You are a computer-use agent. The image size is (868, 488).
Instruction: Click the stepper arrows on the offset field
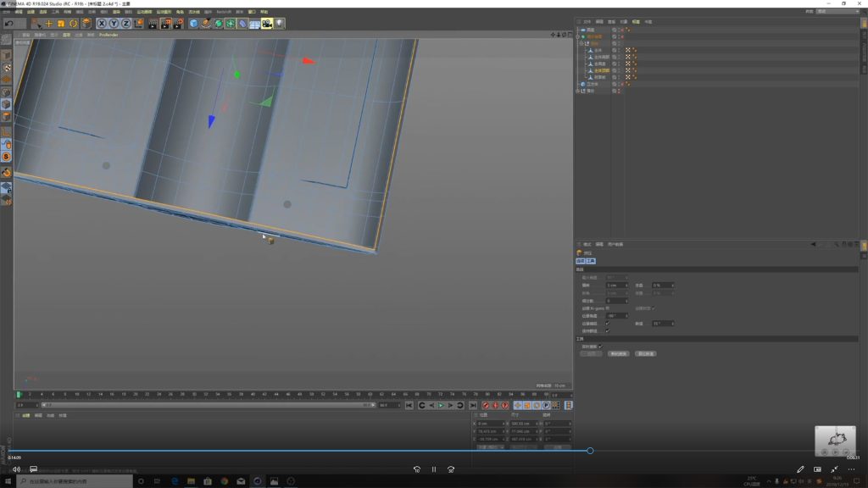pos(627,286)
